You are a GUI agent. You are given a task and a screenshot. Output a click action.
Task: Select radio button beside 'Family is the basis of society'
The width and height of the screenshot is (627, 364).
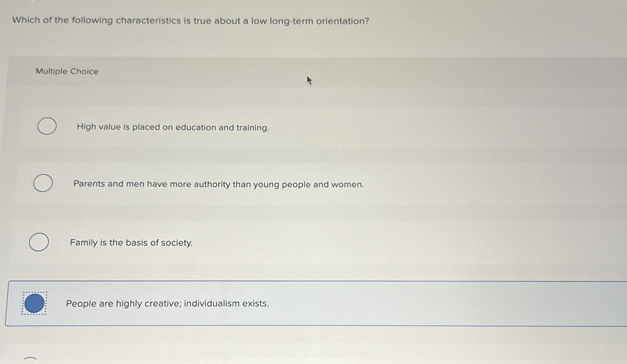pos(39,242)
